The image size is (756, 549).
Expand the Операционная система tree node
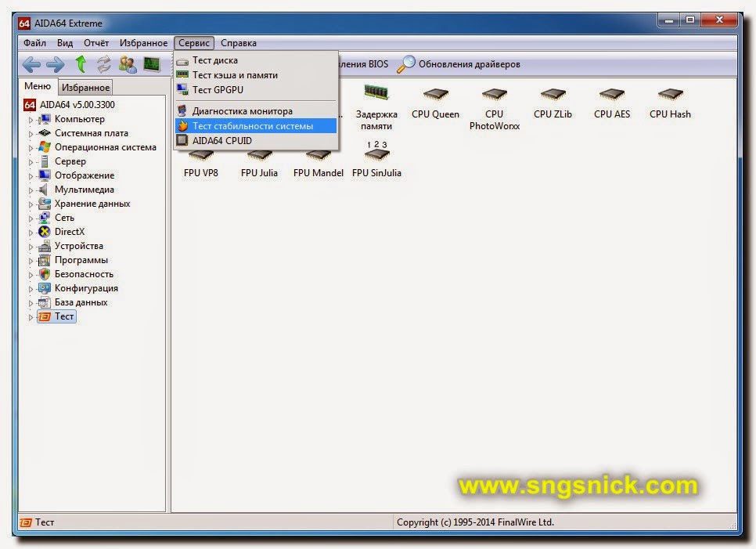31,147
